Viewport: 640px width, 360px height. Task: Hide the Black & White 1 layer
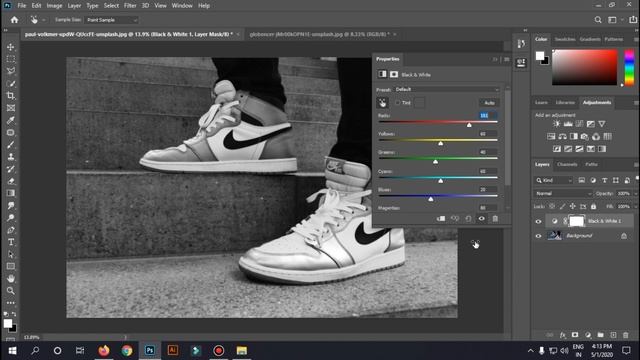point(538,221)
